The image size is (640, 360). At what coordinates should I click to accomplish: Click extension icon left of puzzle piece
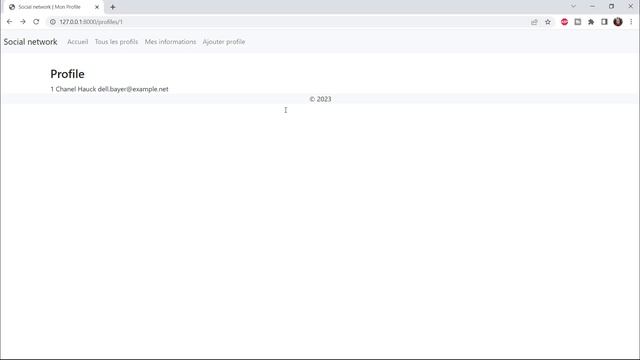pos(578,22)
